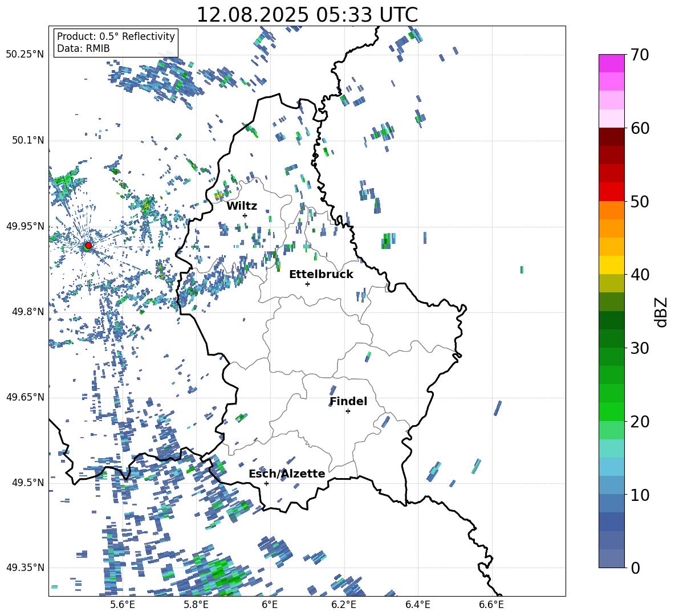The image size is (675, 616).
Task: Click the bright red colorbar segment above 50
Action: click(611, 192)
